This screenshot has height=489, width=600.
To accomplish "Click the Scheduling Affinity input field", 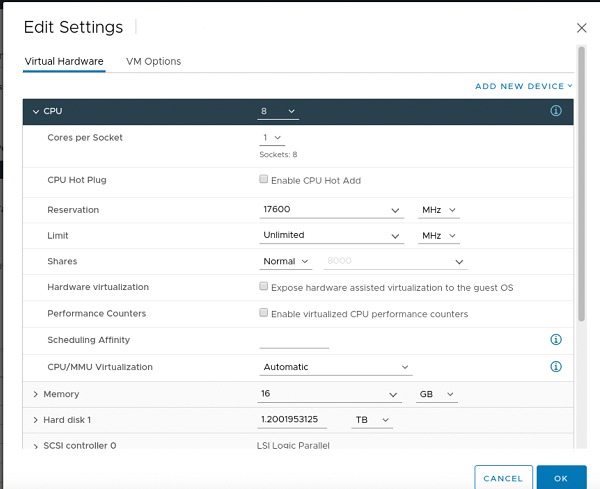I will 293,340.
